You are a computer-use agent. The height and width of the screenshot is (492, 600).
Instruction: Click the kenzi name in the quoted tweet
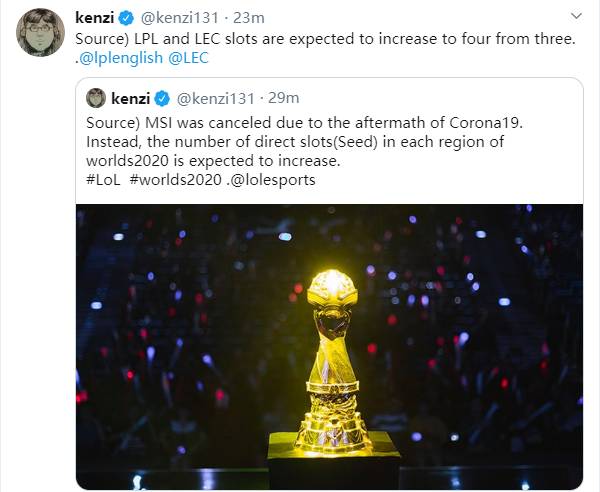pos(130,98)
